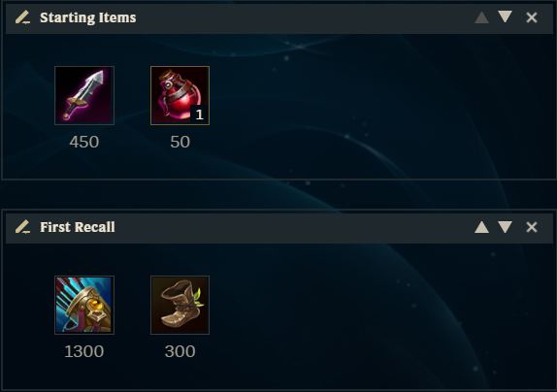Screen dimensions: 557x392
Task: Delete the First Recall block
Action: (532, 227)
